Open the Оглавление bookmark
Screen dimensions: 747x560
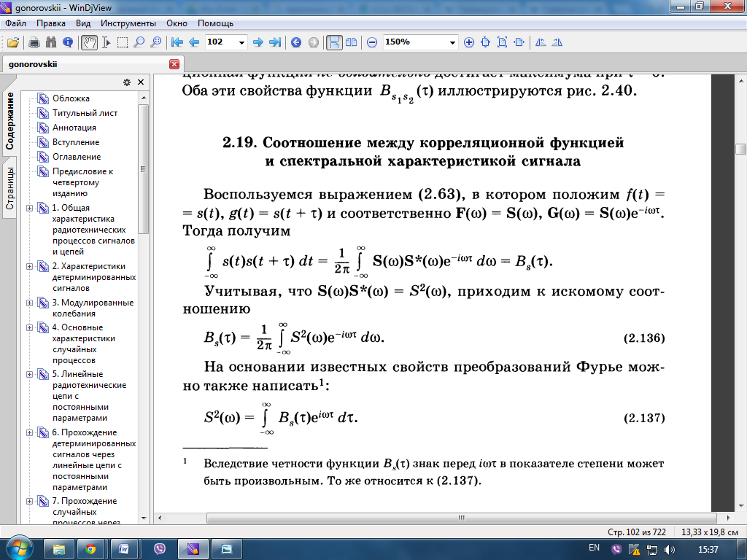point(77,157)
